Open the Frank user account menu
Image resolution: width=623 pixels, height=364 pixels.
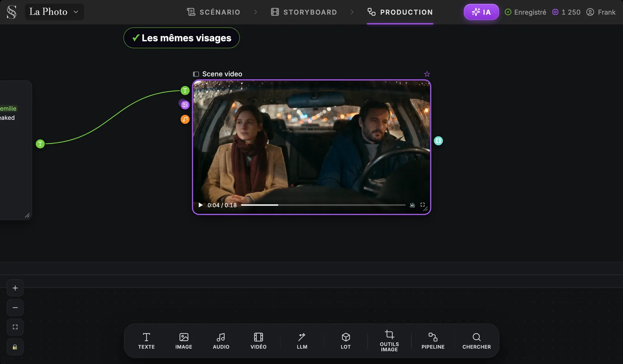(x=601, y=12)
